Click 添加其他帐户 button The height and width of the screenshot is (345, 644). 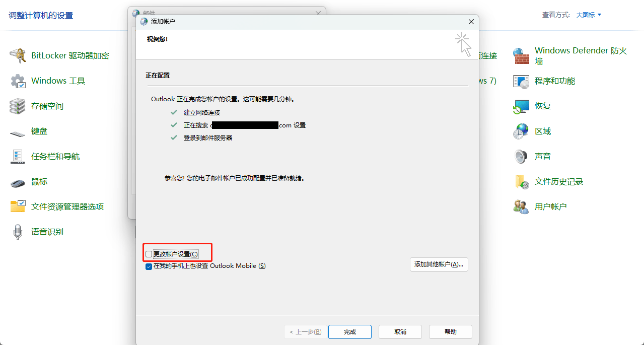[439, 264]
